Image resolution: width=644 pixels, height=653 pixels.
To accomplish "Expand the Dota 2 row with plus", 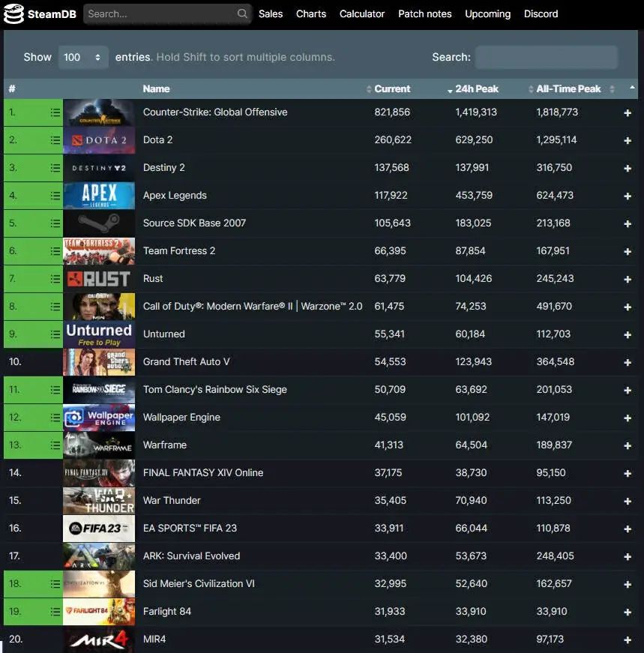I will [x=628, y=141].
